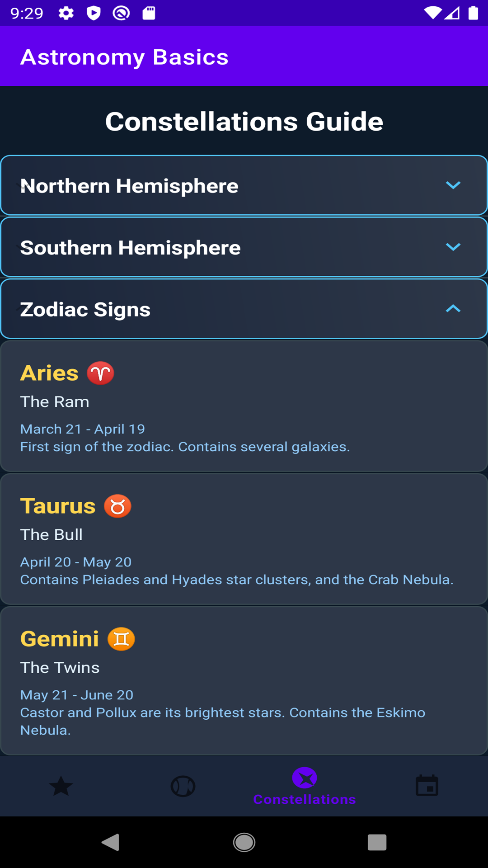This screenshot has width=488, height=868.
Task: Expand the Southern Hemisphere chevron
Action: (x=453, y=247)
